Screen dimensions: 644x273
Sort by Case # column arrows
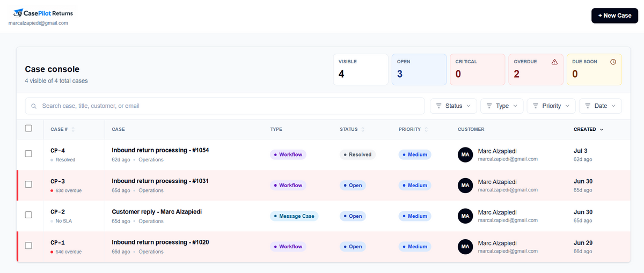73,129
